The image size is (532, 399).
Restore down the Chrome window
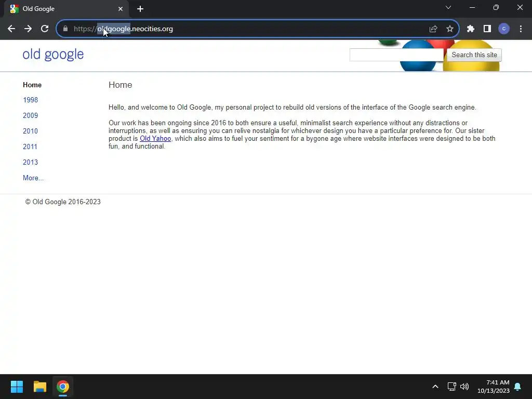point(496,7)
